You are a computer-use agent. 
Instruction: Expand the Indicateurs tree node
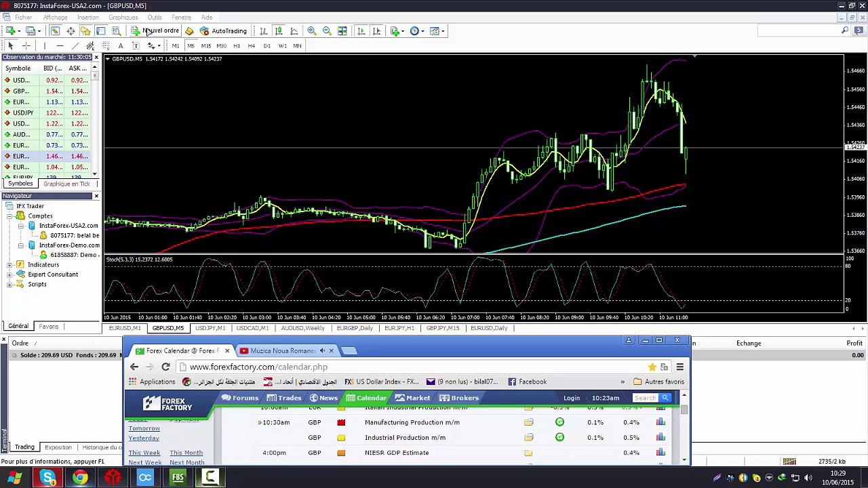tap(10, 264)
